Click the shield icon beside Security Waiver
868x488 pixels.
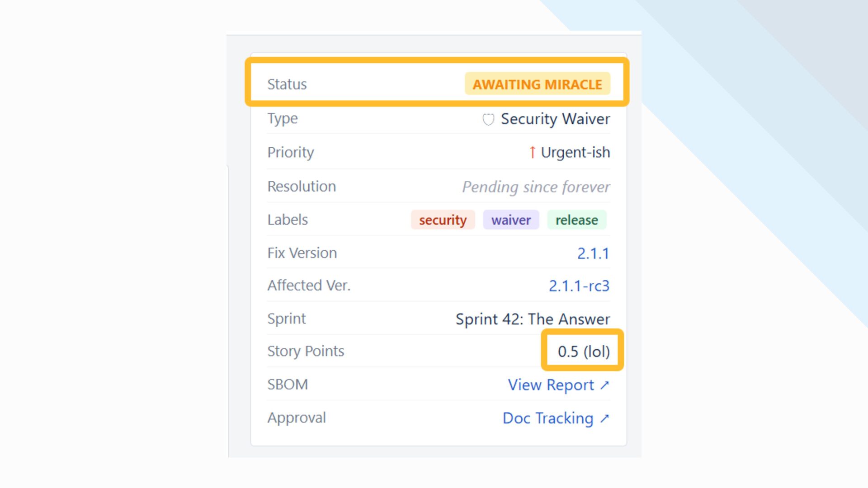[488, 119]
